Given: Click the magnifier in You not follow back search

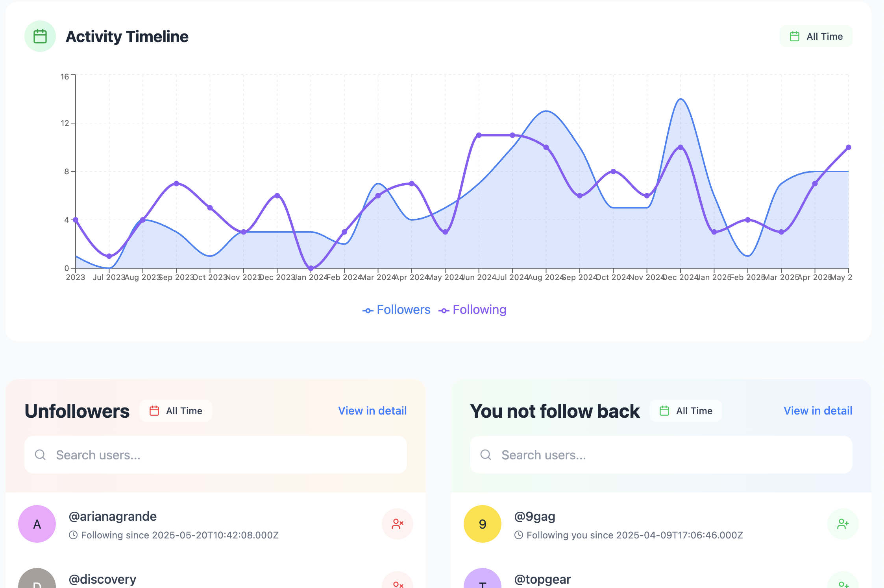Looking at the screenshot, I should tap(486, 455).
